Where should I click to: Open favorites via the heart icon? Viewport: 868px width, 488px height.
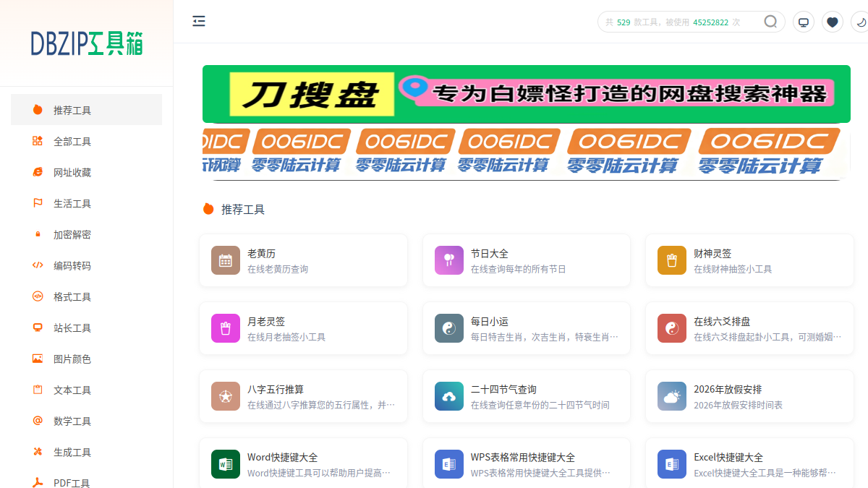(x=833, y=22)
